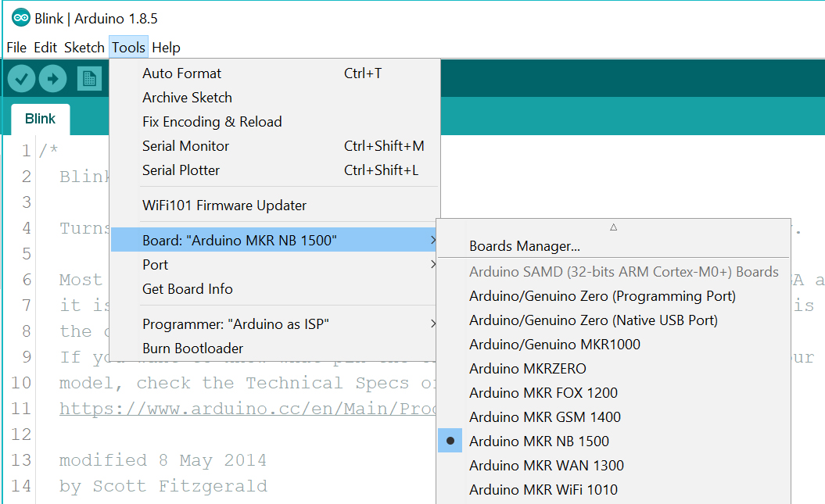
Task: Open the Serial Monitor
Action: 274,146
